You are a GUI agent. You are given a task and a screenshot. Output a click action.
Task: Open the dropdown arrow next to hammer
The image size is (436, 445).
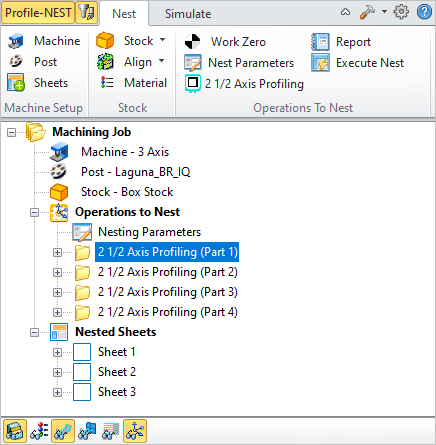coord(384,12)
